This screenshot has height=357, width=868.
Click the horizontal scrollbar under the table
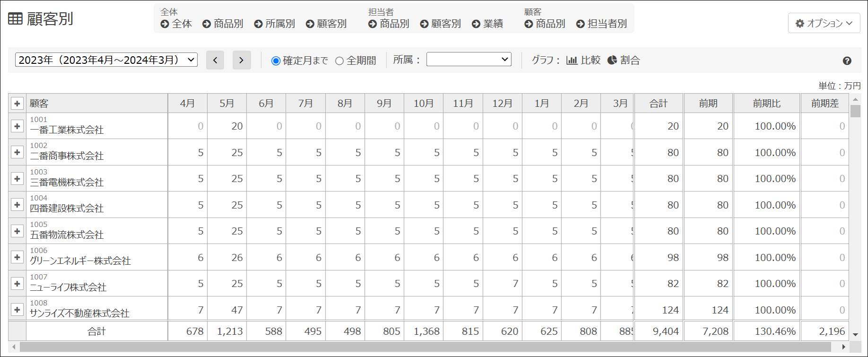click(x=425, y=347)
